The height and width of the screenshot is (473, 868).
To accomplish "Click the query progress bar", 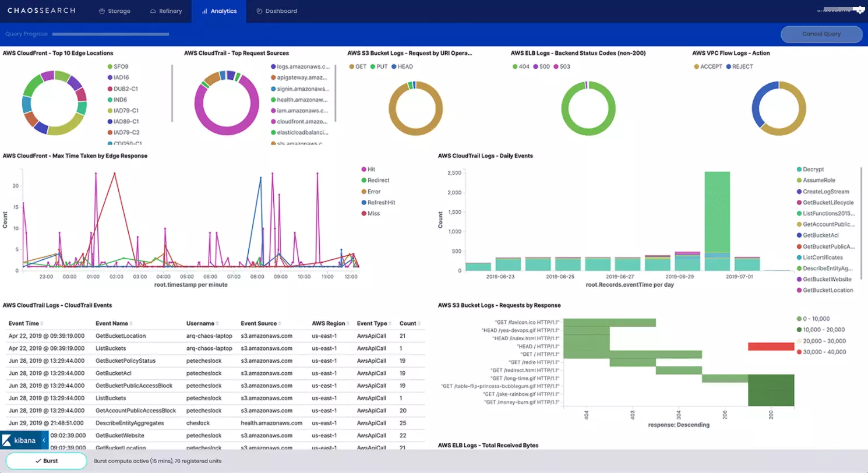I will [111, 34].
